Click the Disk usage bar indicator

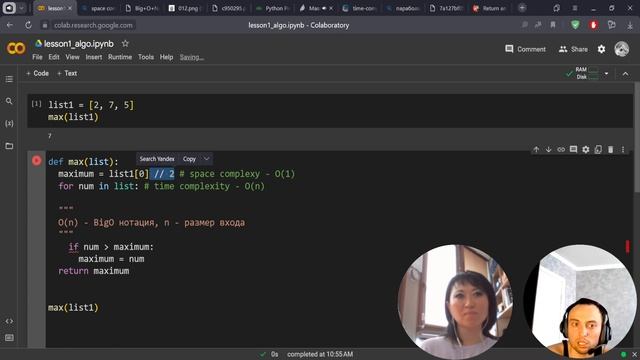point(593,76)
